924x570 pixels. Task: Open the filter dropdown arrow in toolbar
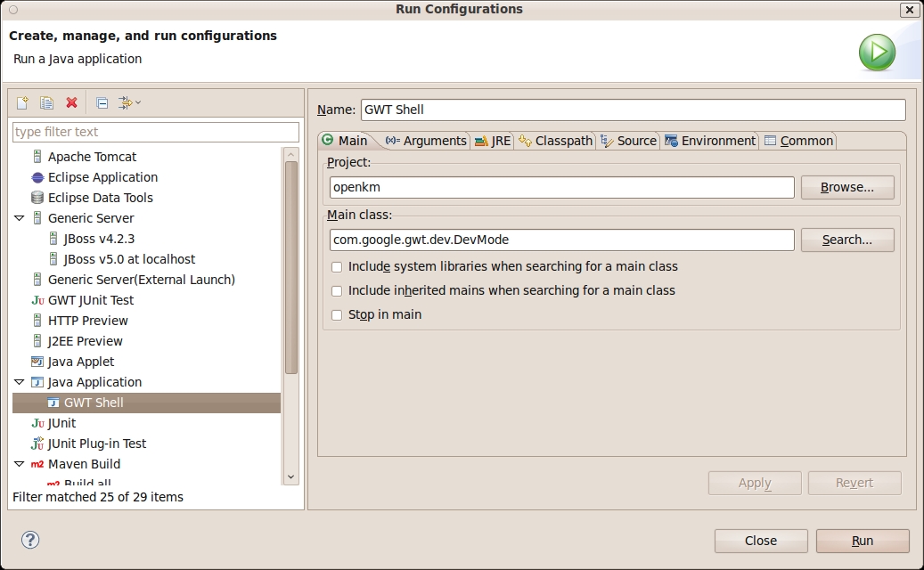tap(138, 102)
